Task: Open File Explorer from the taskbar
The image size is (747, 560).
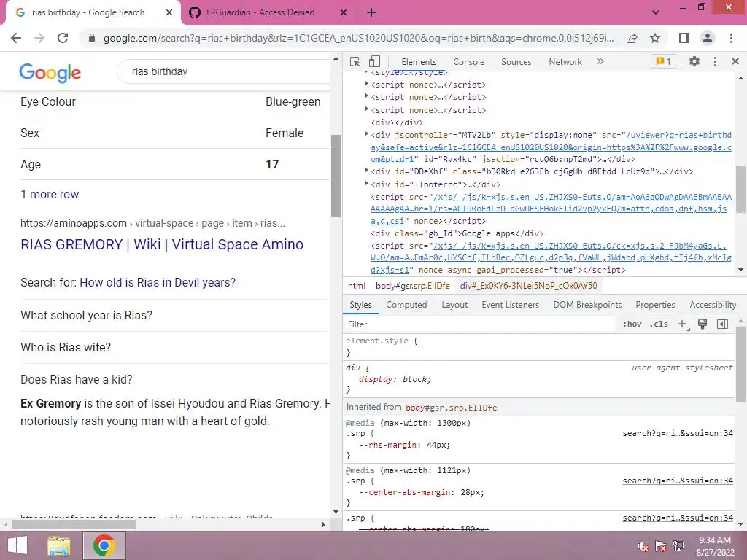Action: pyautogui.click(x=58, y=545)
